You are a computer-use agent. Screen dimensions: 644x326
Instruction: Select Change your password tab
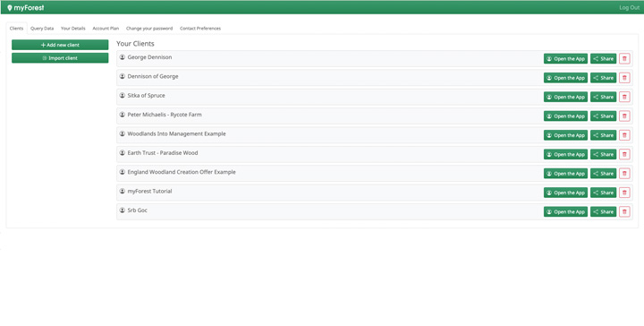point(149,29)
